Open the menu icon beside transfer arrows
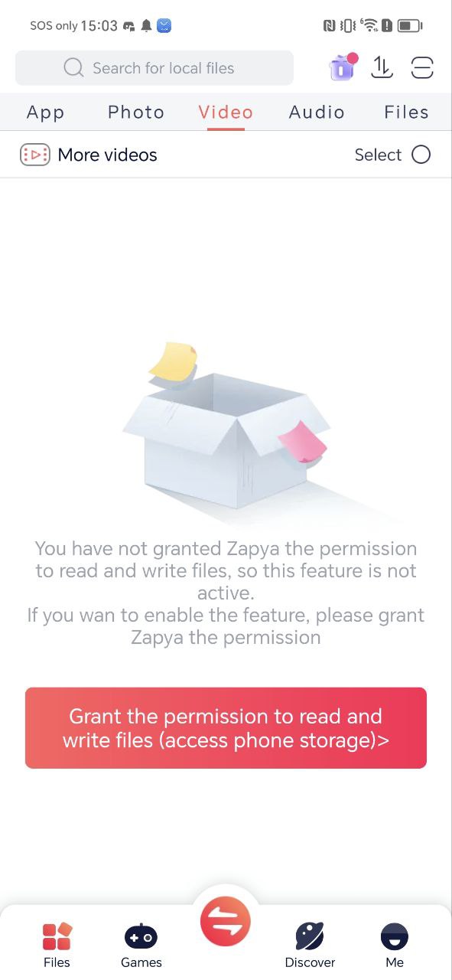 pos(422,67)
